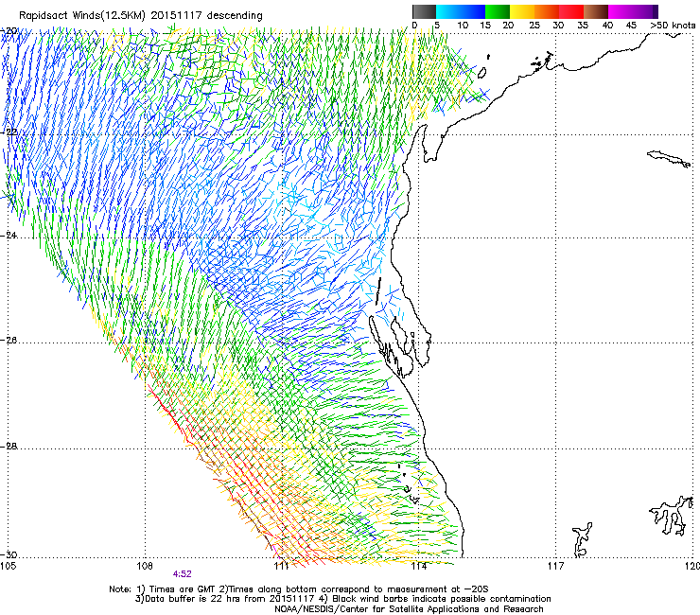Viewport: 700px width, 615px height.
Task: Click the date '20151117 descending' in title
Action: pos(207,16)
